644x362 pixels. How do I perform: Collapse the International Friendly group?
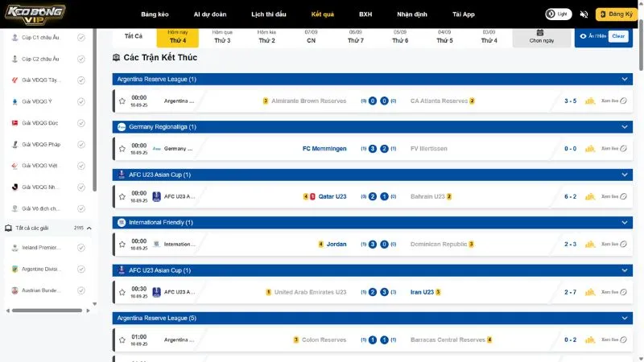click(x=624, y=222)
